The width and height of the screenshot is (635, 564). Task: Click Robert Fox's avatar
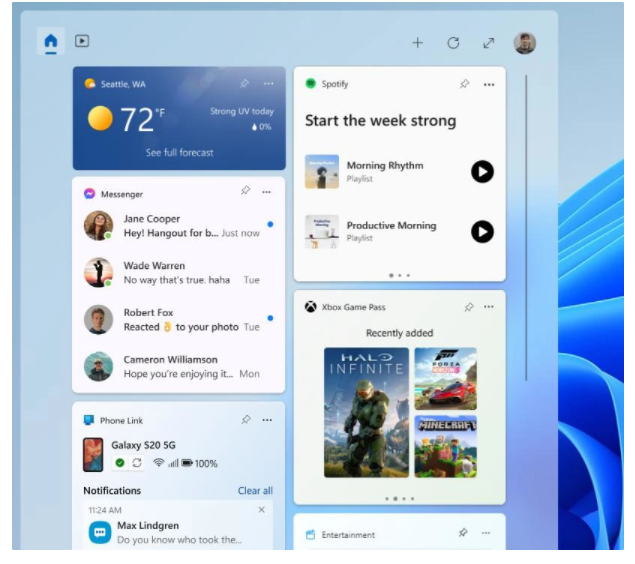pos(98,319)
